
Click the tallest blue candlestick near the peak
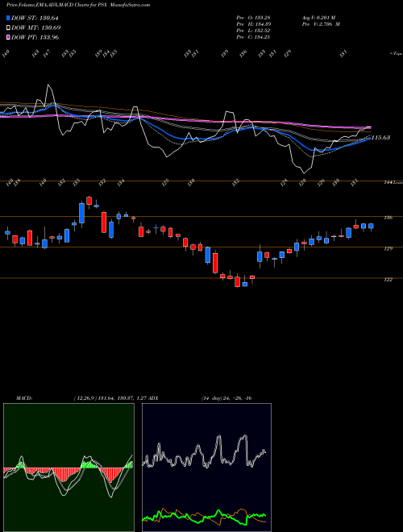tap(81, 213)
